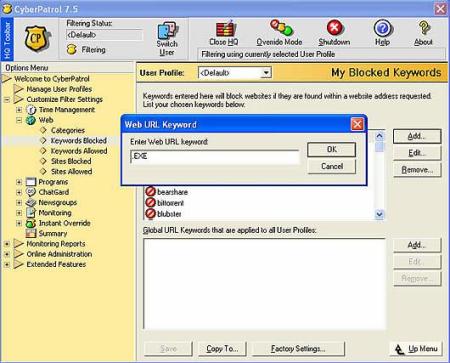Click the Shutdown red X icon

click(x=334, y=28)
